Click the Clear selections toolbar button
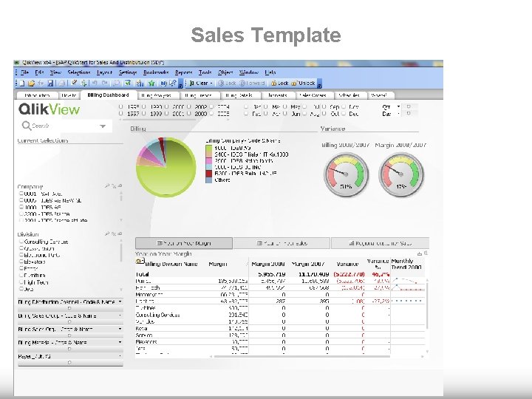Image resolution: width=532 pixels, height=399 pixels. pyautogui.click(x=199, y=83)
